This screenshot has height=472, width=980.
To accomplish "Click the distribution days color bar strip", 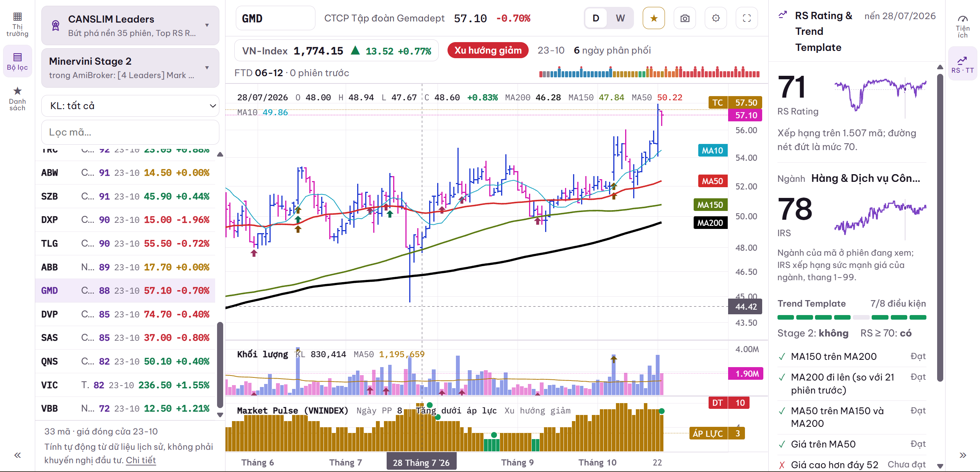I will [649, 72].
